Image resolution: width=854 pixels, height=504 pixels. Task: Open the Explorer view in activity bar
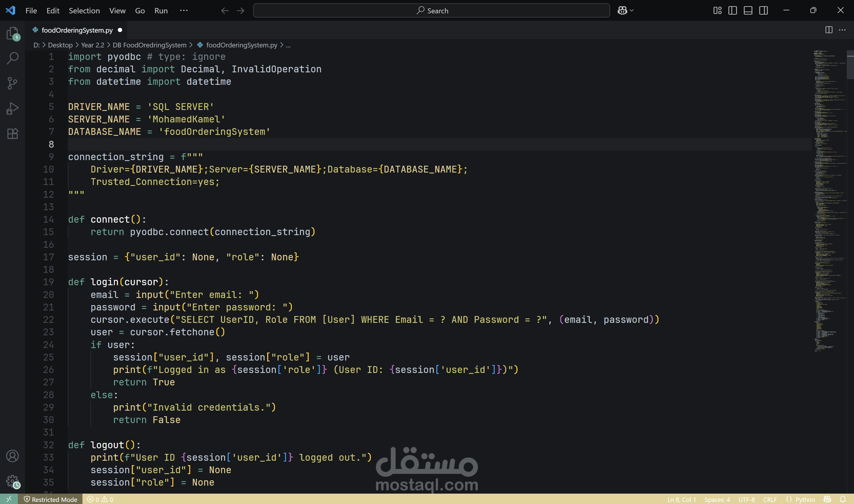(x=12, y=33)
